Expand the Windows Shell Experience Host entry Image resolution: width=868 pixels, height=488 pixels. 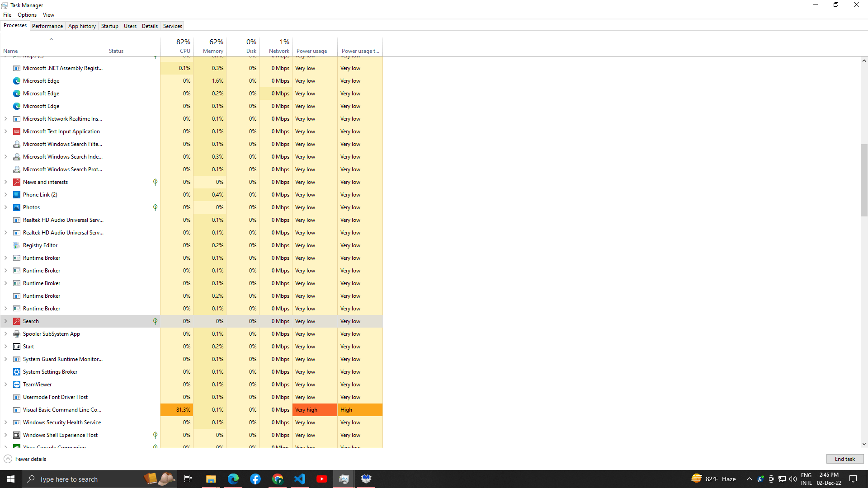pos(5,435)
